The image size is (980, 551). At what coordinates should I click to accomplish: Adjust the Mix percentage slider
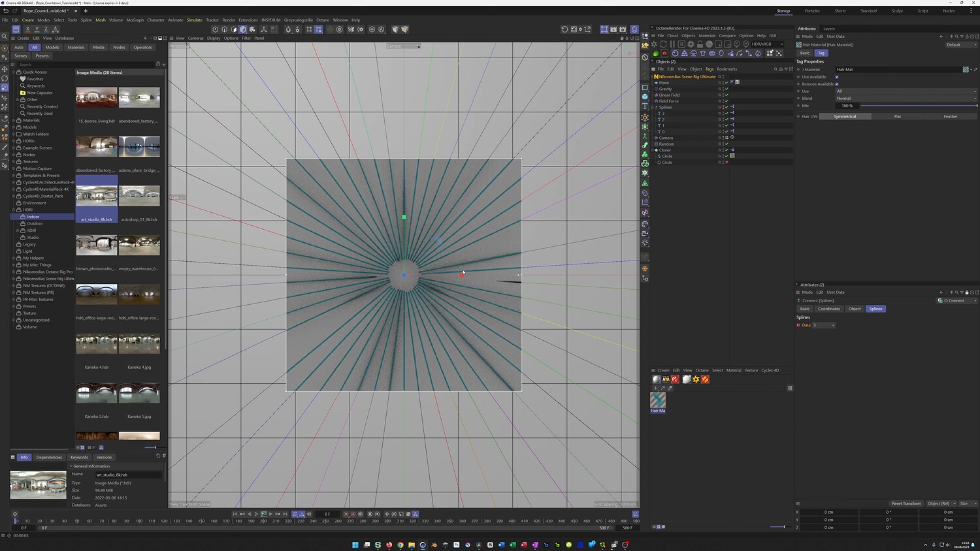pyautogui.click(x=918, y=106)
